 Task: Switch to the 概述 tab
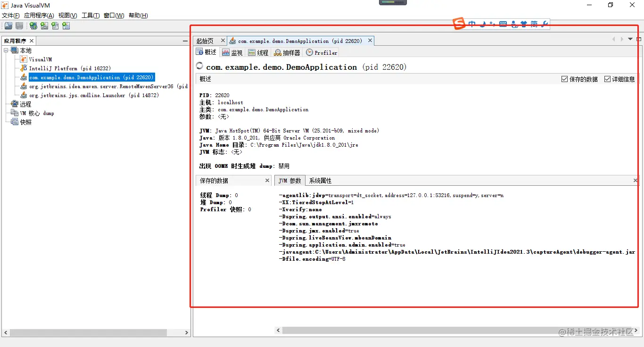[x=206, y=52]
